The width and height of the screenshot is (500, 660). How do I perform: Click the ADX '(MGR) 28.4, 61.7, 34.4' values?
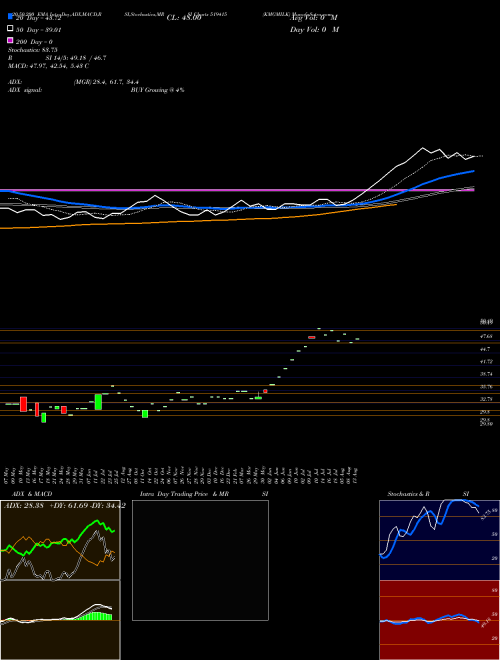106,82
